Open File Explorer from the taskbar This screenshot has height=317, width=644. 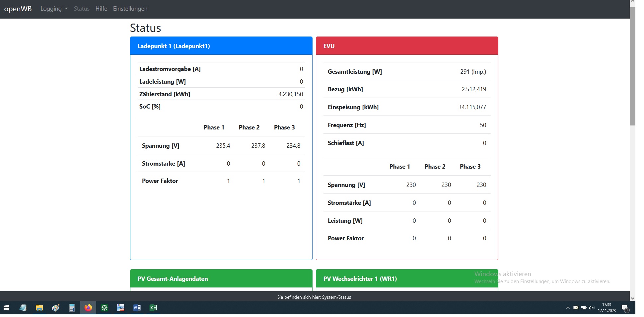tap(39, 308)
